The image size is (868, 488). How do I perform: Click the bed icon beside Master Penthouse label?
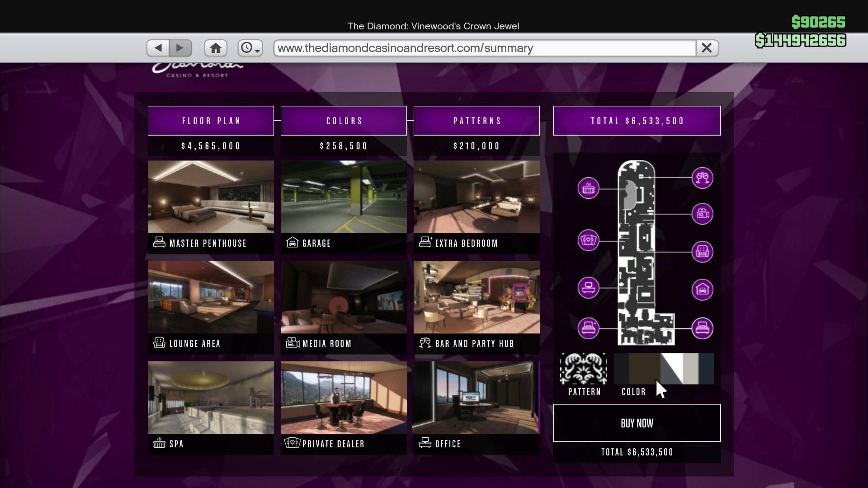159,242
